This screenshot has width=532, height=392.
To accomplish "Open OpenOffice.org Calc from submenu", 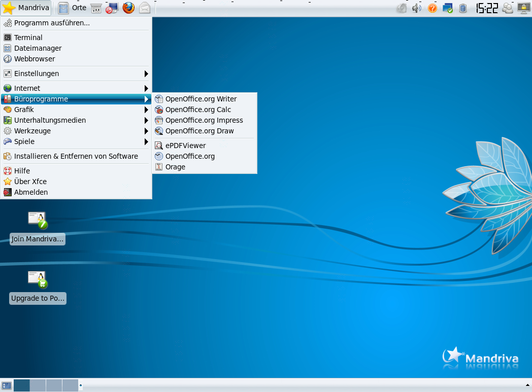I will pyautogui.click(x=198, y=110).
